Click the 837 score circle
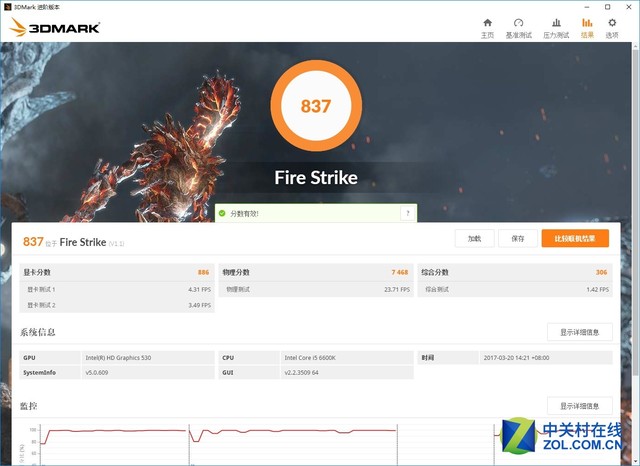Screen dimensions: 640x466 (316, 106)
